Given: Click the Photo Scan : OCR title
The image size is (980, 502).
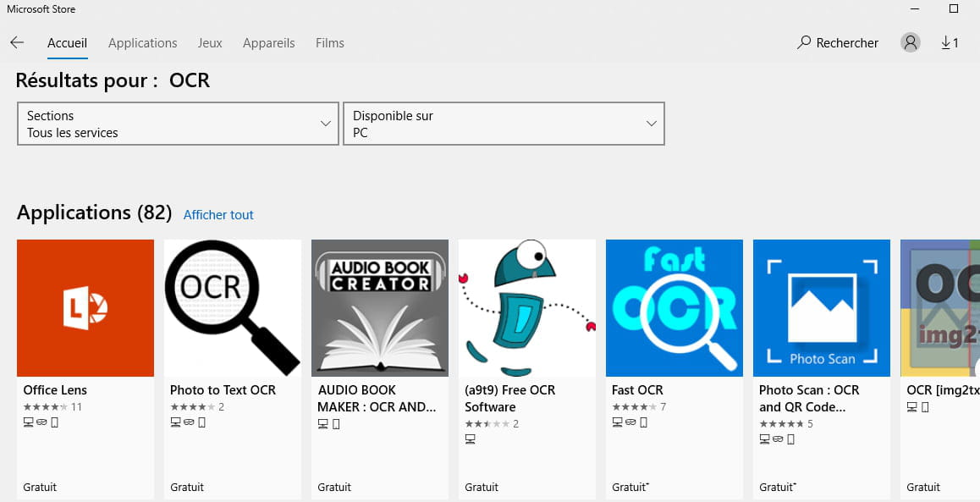Looking at the screenshot, I should click(809, 398).
